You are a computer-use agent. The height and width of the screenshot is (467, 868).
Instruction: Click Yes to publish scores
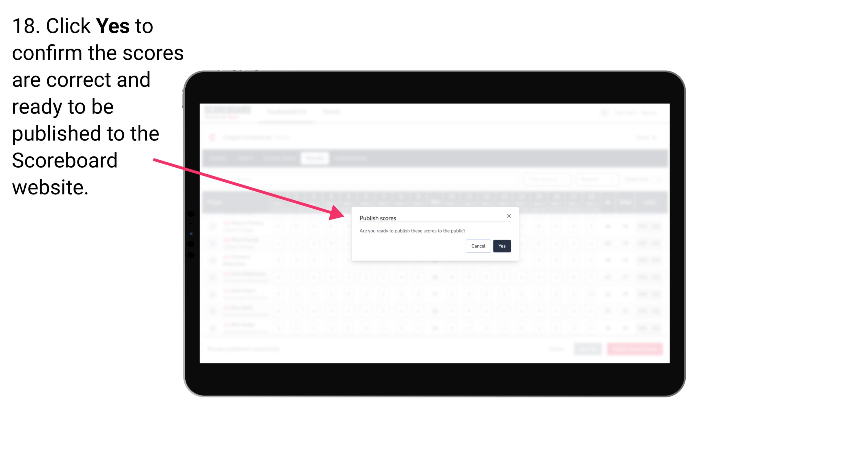coord(501,245)
